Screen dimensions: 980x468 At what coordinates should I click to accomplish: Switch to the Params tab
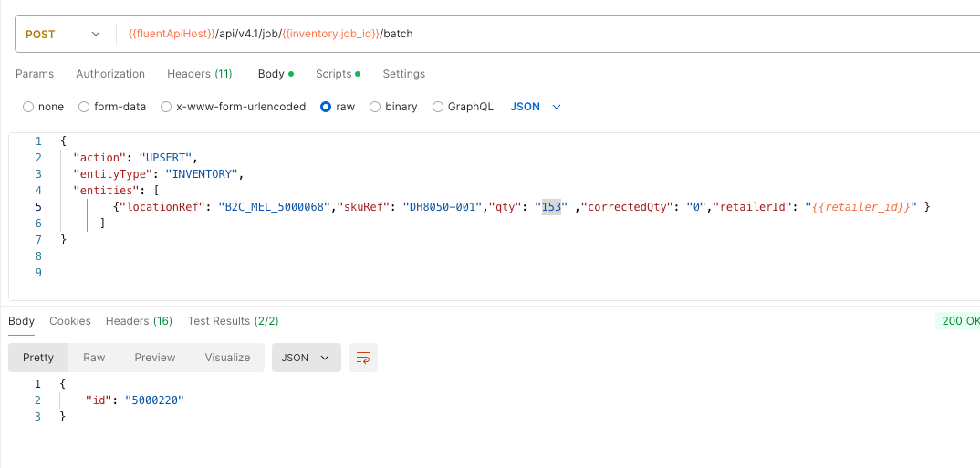35,74
